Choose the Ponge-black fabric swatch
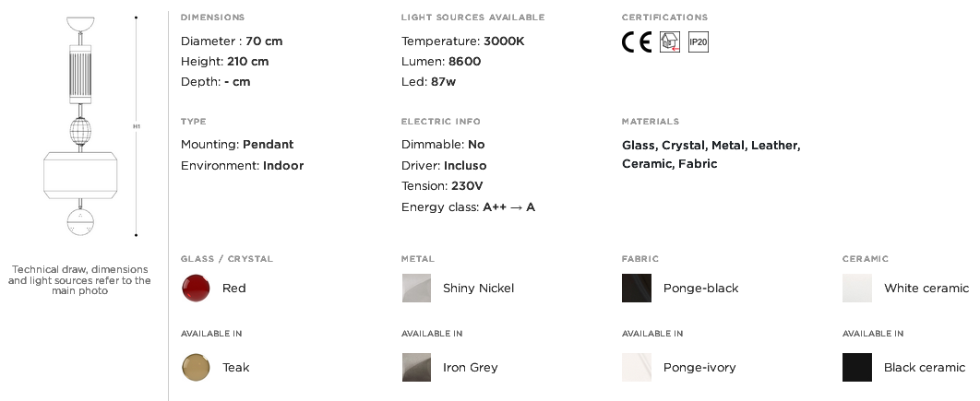Screen dimensions: 980x401 click(x=637, y=289)
